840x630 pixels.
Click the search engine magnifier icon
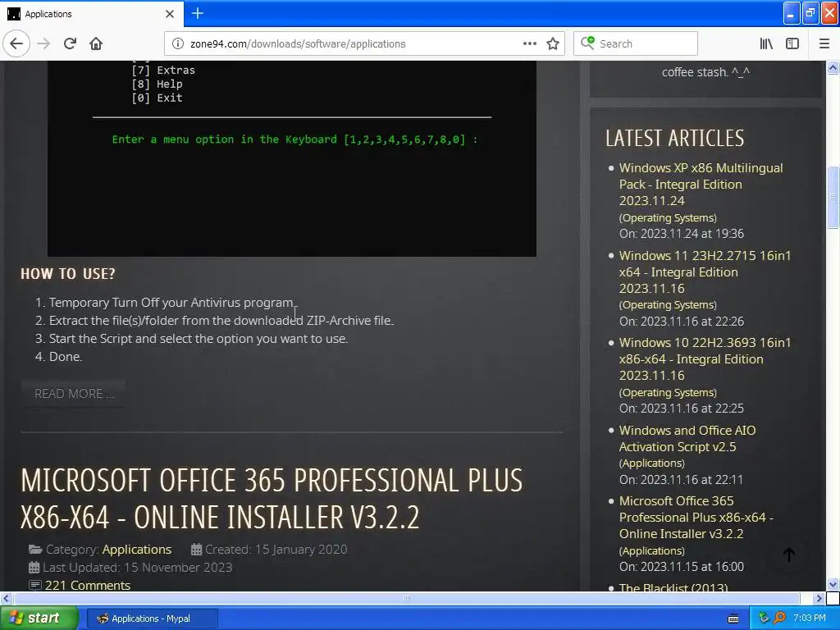coord(587,43)
